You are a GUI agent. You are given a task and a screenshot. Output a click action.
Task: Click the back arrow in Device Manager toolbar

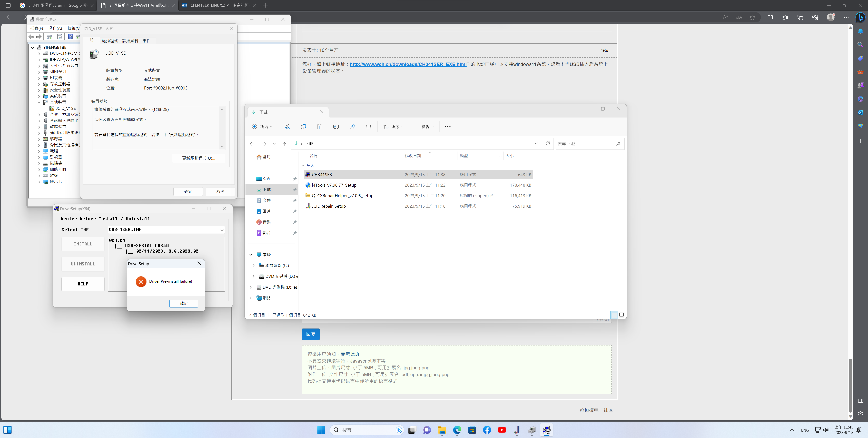tap(31, 37)
